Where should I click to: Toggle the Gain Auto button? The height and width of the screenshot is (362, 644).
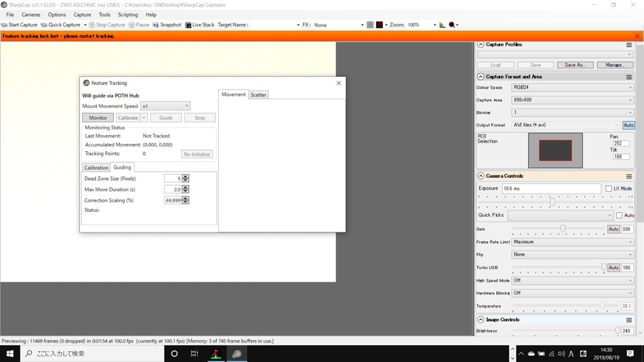613,229
